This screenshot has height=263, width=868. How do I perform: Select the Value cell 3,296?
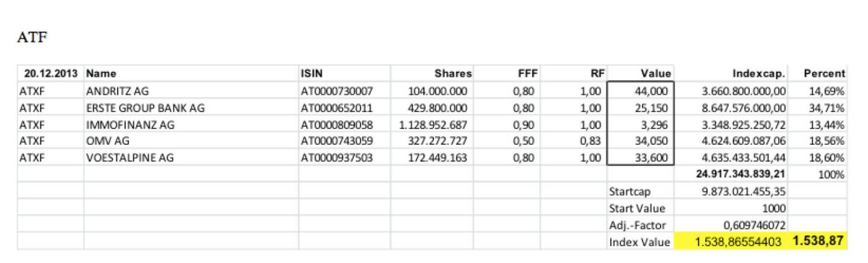click(x=640, y=125)
